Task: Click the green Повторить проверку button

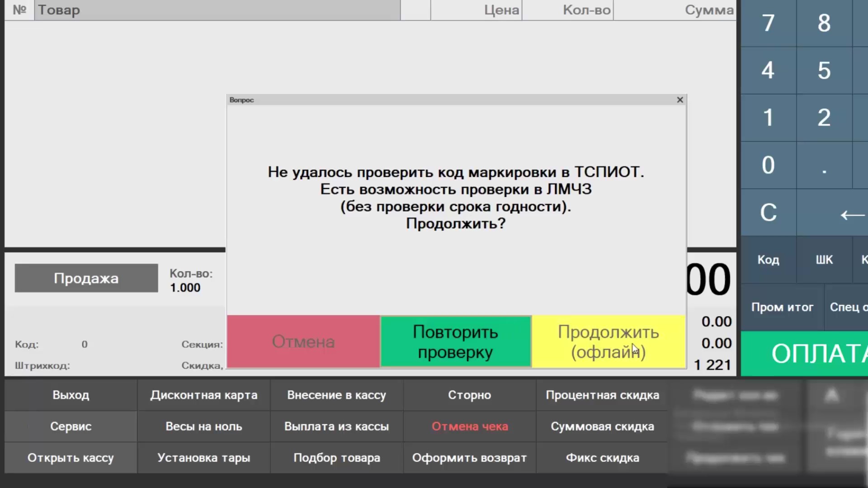Action: pos(456,342)
